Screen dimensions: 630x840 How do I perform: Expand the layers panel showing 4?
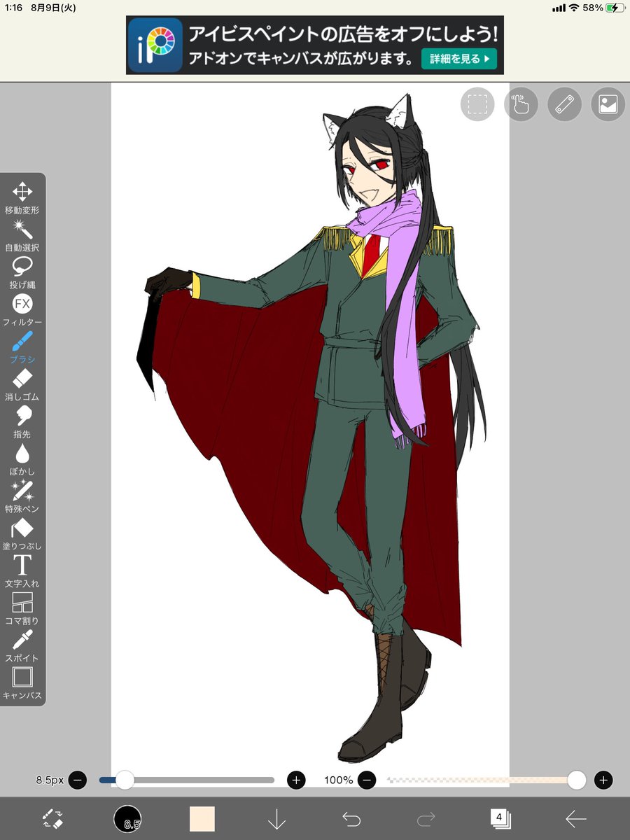click(x=500, y=818)
